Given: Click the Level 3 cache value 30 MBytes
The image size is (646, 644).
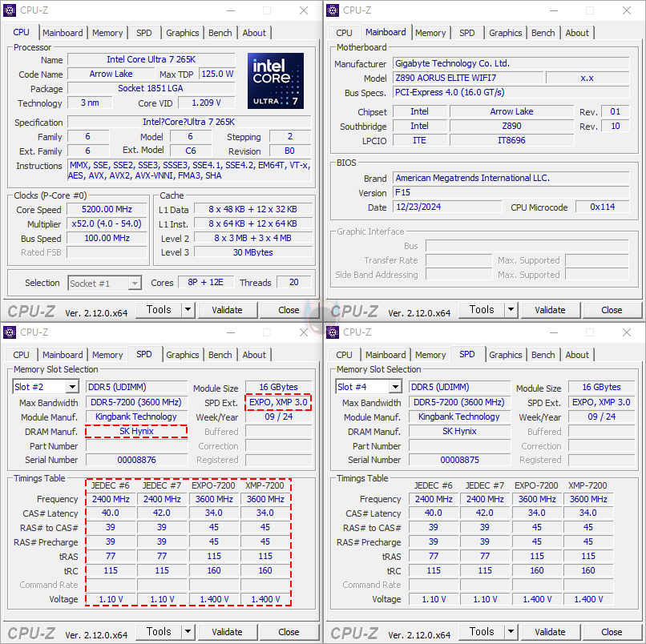Looking at the screenshot, I should 253,252.
